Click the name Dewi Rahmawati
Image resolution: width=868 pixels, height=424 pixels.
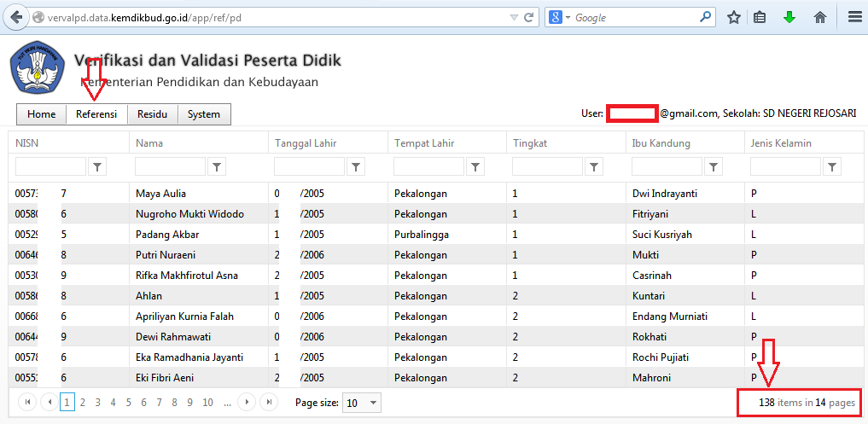click(173, 336)
